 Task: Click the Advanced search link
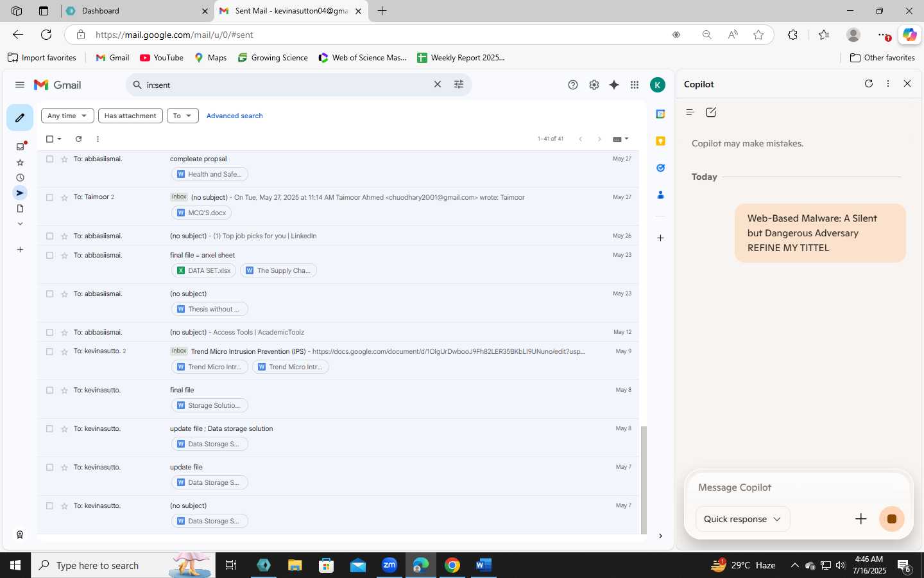point(234,116)
